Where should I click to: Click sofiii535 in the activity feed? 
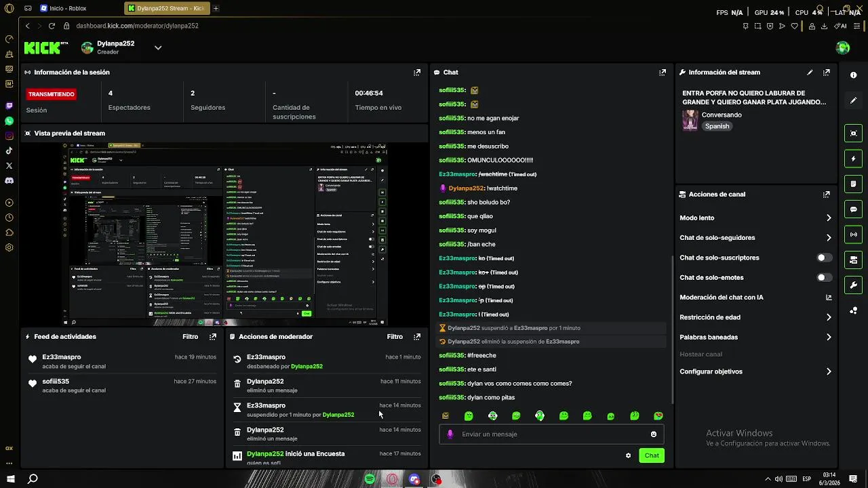tap(56, 381)
